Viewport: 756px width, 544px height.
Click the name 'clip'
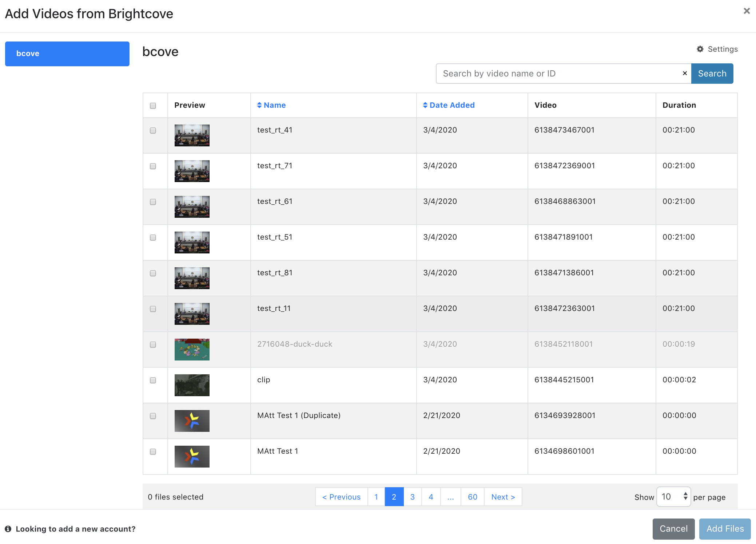coord(264,380)
